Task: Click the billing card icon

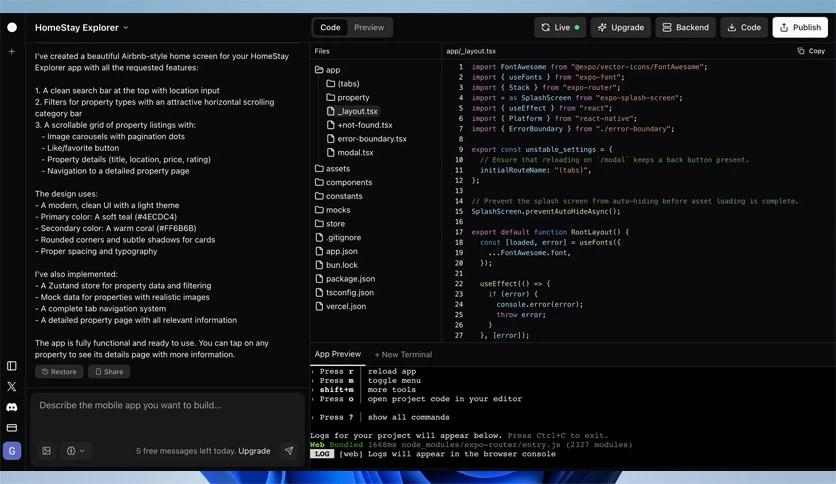Action: click(12, 427)
